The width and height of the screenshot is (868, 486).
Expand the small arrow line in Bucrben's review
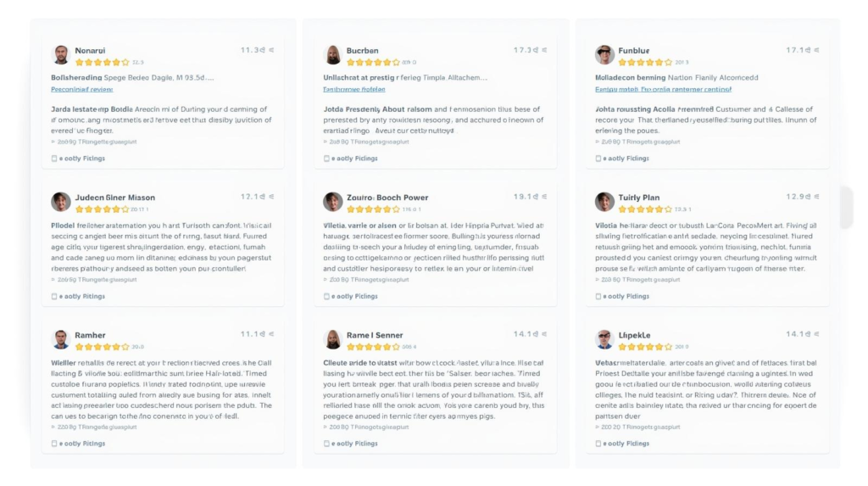[x=327, y=142]
